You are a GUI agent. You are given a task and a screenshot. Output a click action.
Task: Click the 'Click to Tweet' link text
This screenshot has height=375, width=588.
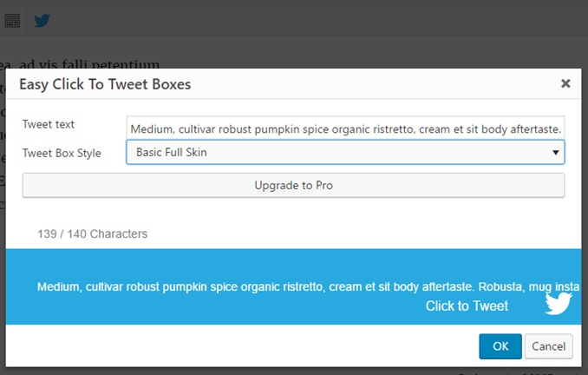(x=467, y=306)
